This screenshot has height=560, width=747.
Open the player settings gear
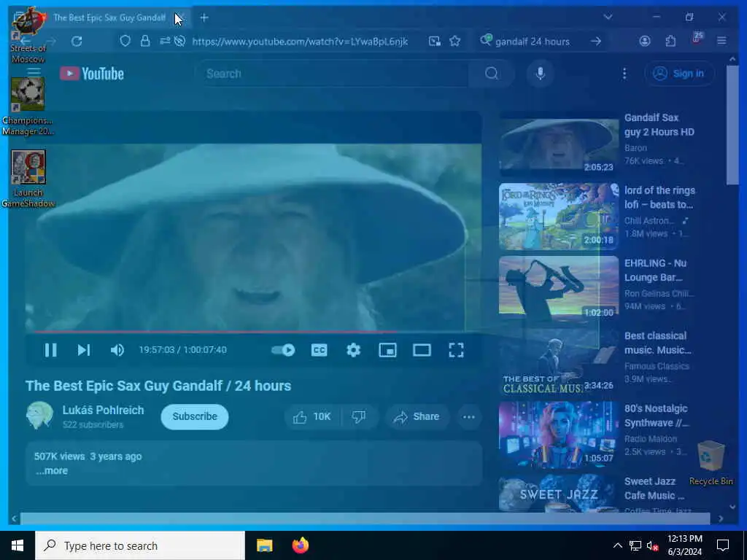(x=353, y=350)
